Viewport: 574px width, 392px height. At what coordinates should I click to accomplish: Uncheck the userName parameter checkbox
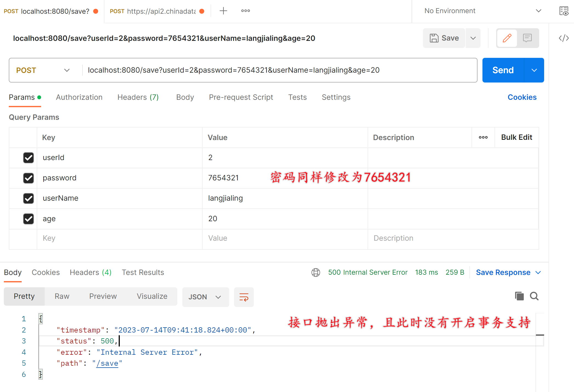pyautogui.click(x=29, y=198)
